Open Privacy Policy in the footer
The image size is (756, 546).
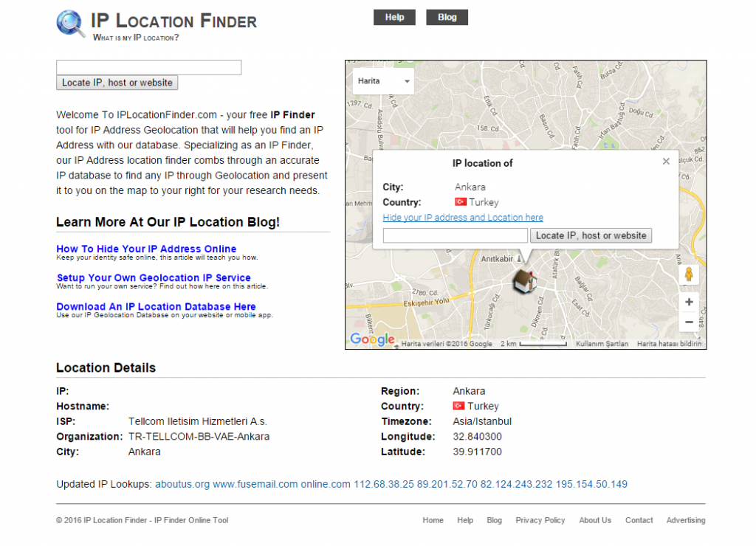pyautogui.click(x=540, y=520)
